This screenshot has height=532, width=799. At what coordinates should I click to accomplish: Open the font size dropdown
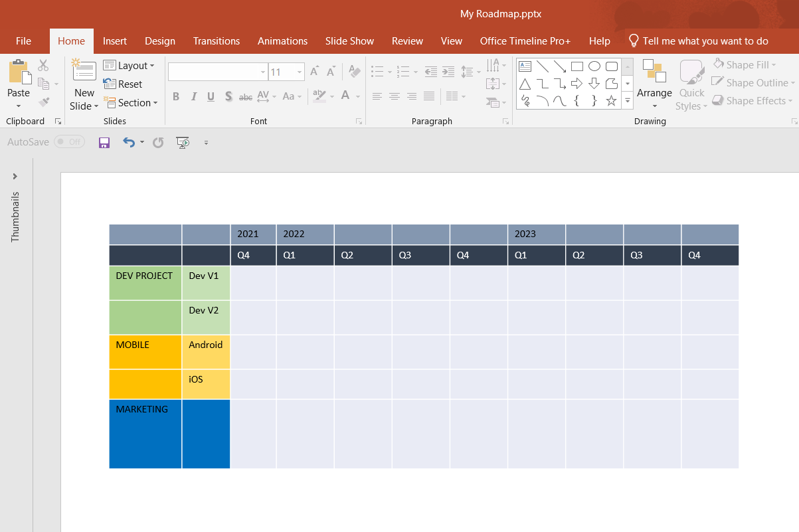[x=298, y=71]
